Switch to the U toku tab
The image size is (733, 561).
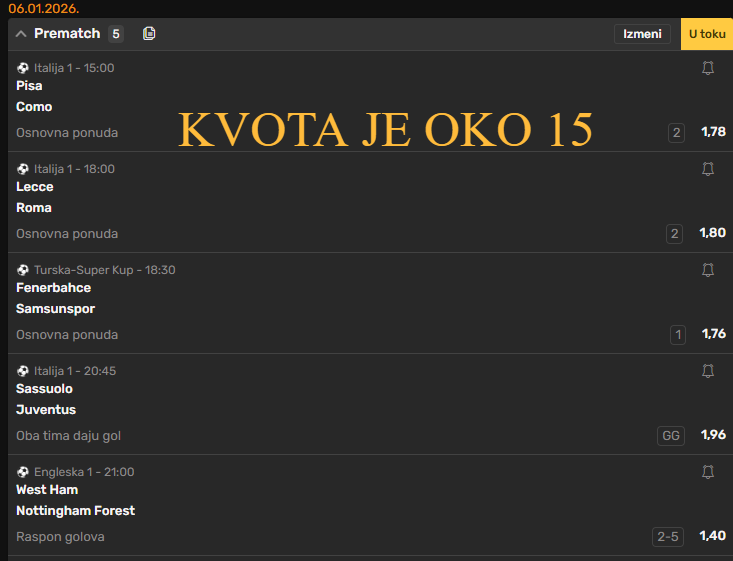pyautogui.click(x=706, y=34)
